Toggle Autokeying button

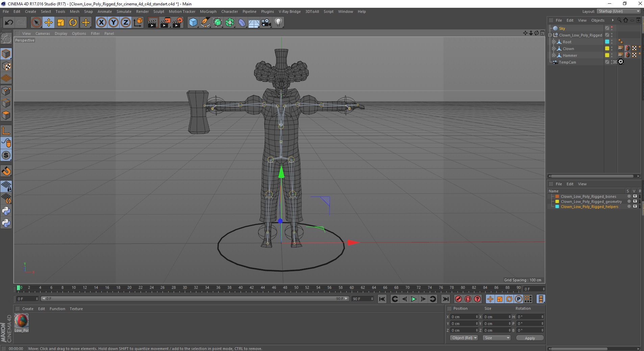click(x=468, y=299)
